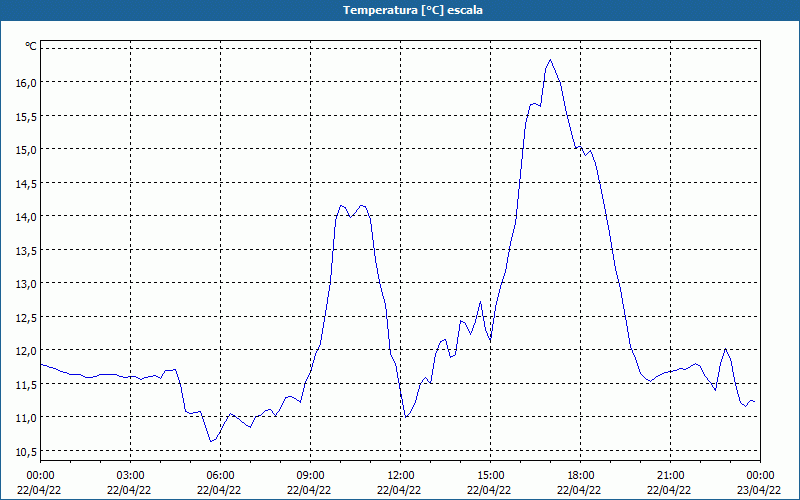
Task: Click the 06:00 time axis label
Action: pos(220,476)
